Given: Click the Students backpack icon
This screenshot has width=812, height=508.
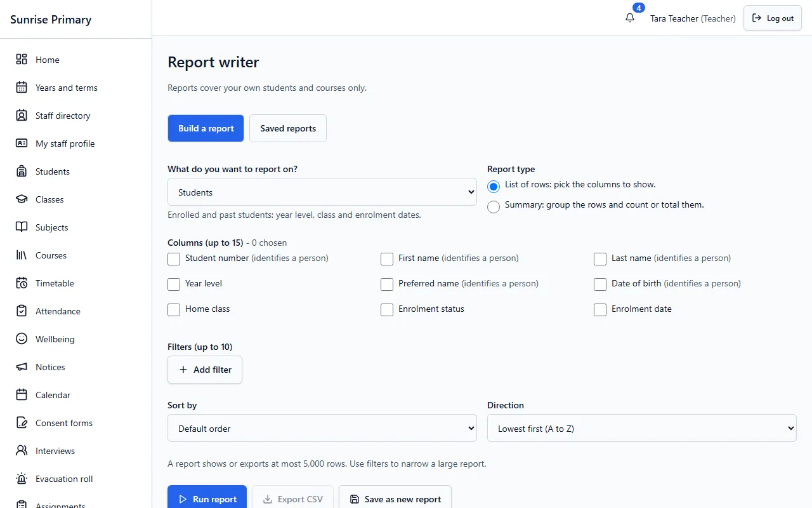Looking at the screenshot, I should [x=22, y=171].
